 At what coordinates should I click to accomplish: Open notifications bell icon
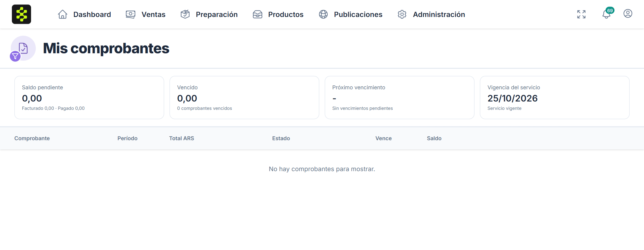606,15
